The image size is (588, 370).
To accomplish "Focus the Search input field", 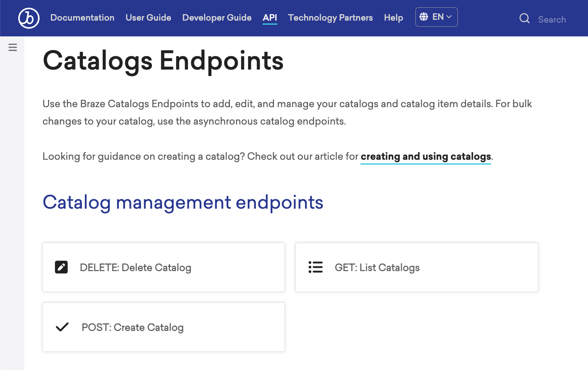I will (x=552, y=19).
